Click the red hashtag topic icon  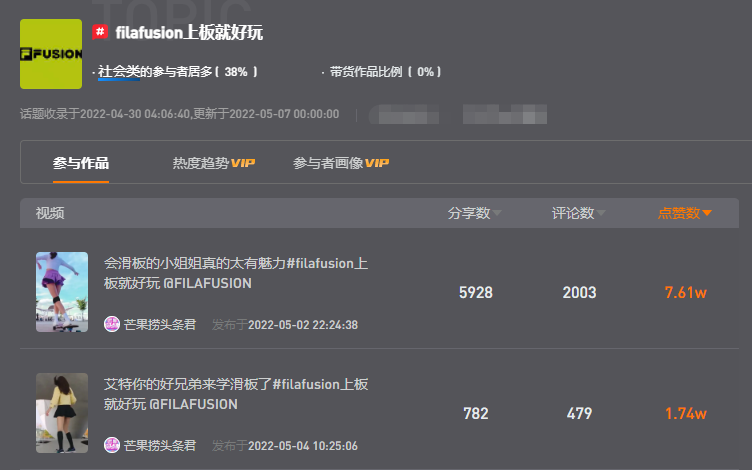coord(100,32)
